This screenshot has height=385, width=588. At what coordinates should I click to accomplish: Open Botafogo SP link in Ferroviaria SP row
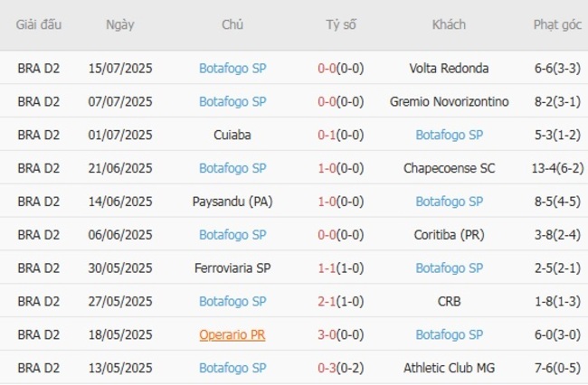(449, 268)
